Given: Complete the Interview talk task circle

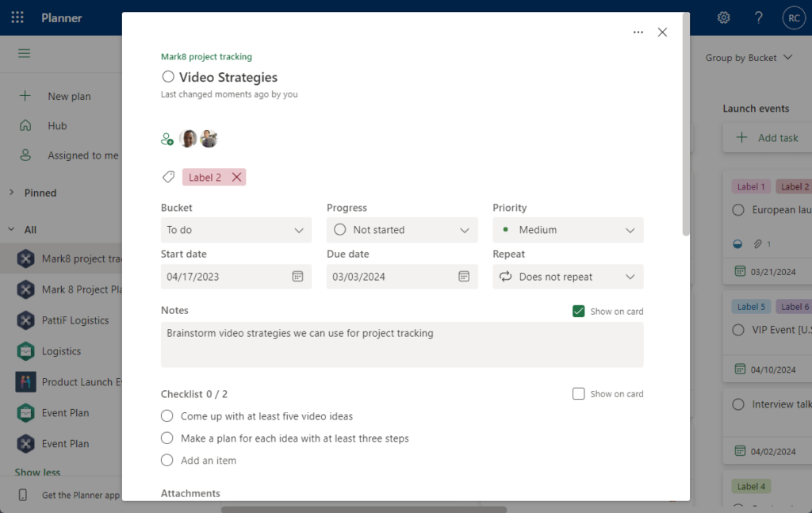Looking at the screenshot, I should point(738,404).
